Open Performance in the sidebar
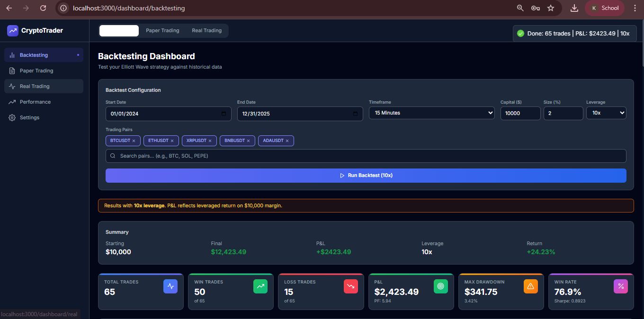Viewport: 644px width, 319px height. point(35,102)
